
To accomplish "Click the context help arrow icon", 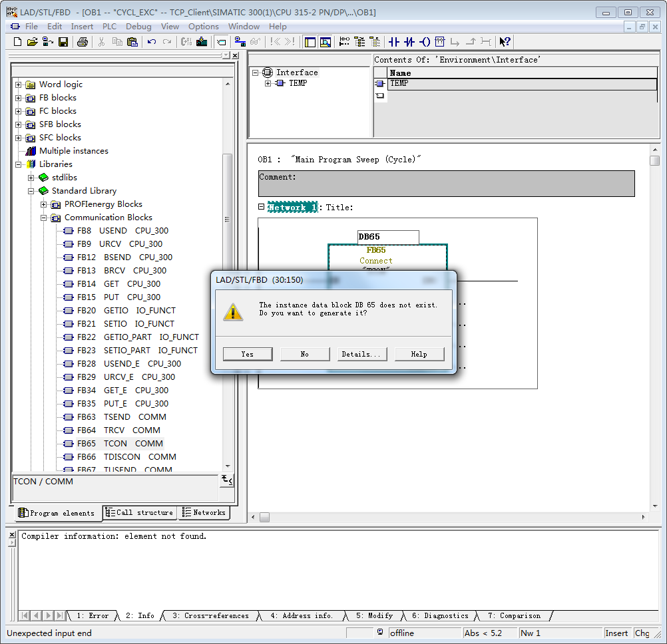I will [505, 42].
